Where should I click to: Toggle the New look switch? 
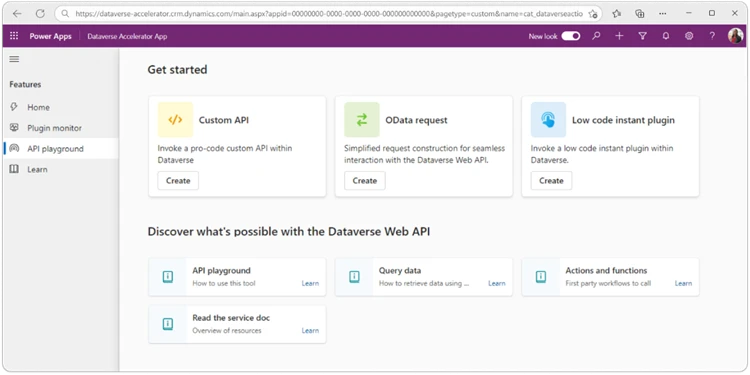[571, 36]
